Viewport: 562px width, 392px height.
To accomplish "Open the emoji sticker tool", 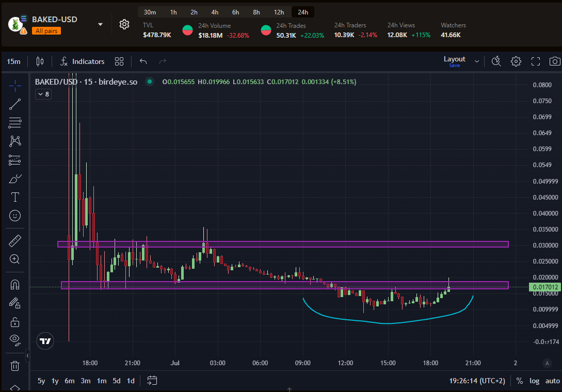I will [15, 216].
